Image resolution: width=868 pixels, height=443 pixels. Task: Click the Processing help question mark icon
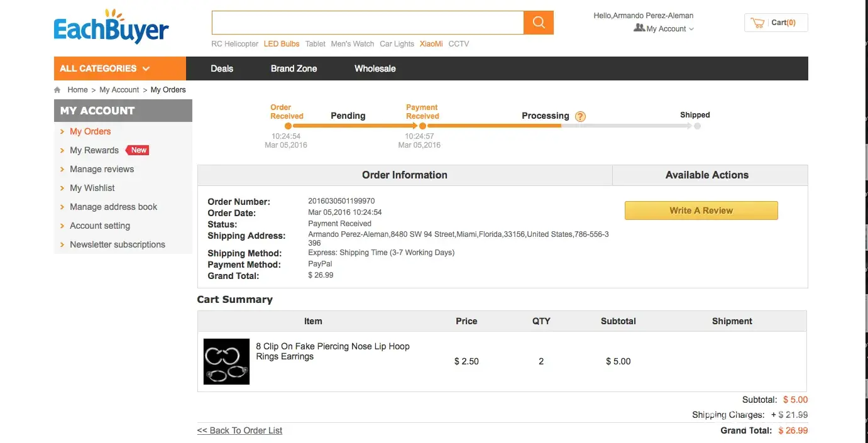tap(580, 116)
